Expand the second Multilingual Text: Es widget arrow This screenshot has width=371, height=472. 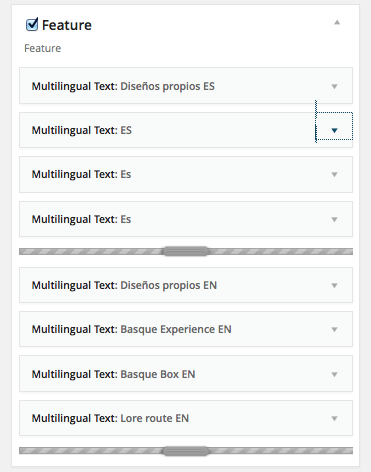point(334,219)
